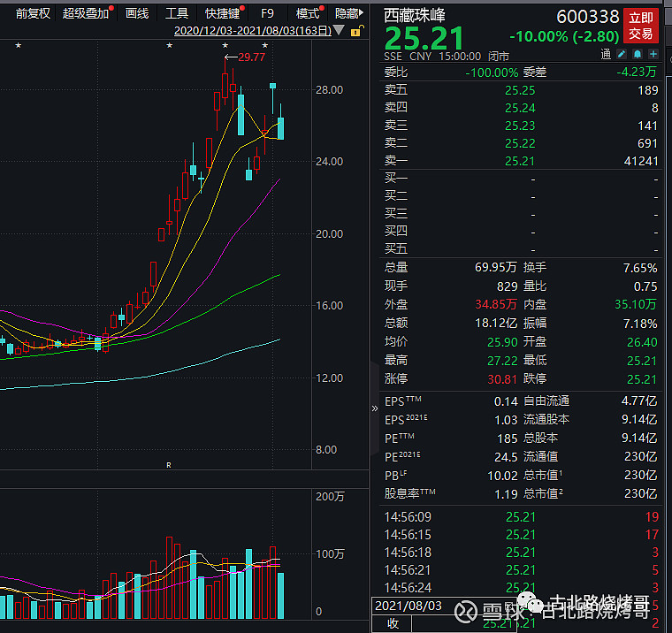The width and height of the screenshot is (672, 633).
Task: Select stock code 600338
Action: coord(588,17)
